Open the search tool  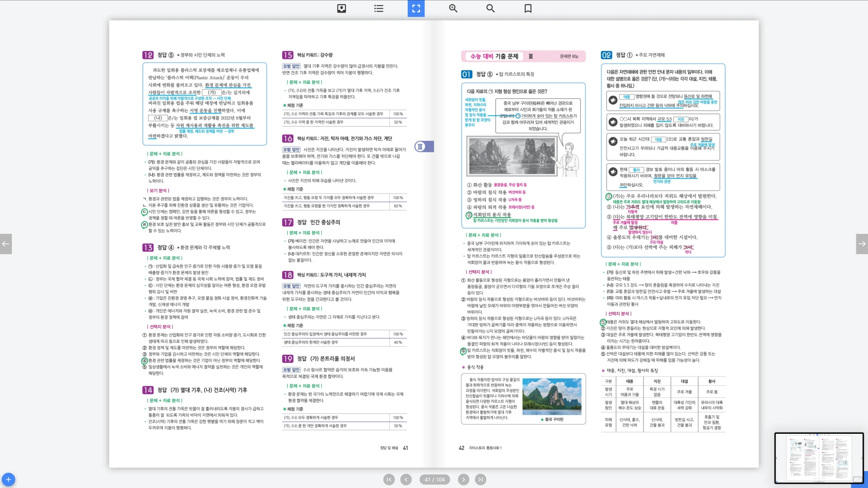tap(490, 8)
